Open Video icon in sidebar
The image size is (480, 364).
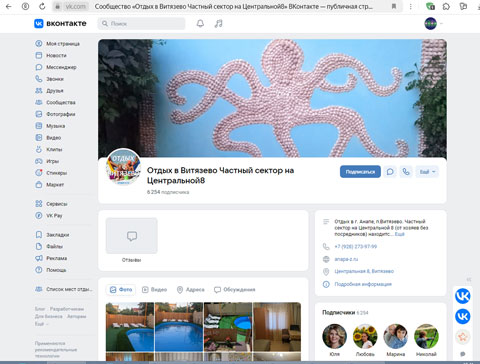(39, 137)
